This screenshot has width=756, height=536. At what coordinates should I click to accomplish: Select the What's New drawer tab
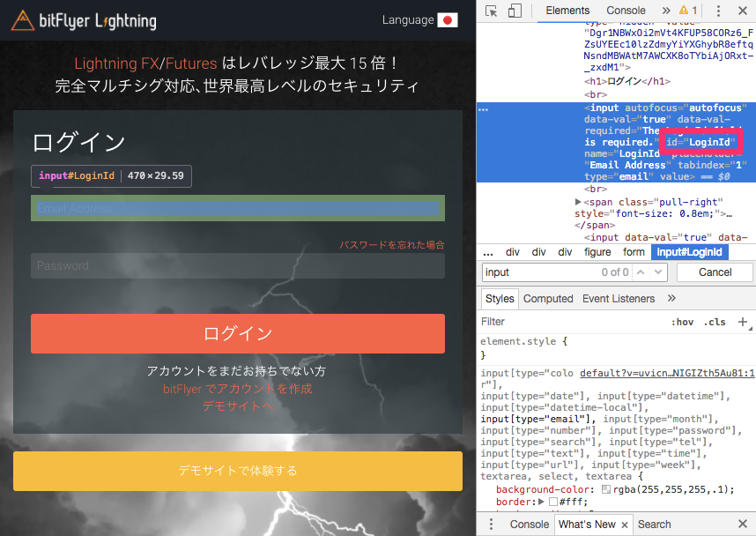[587, 525]
